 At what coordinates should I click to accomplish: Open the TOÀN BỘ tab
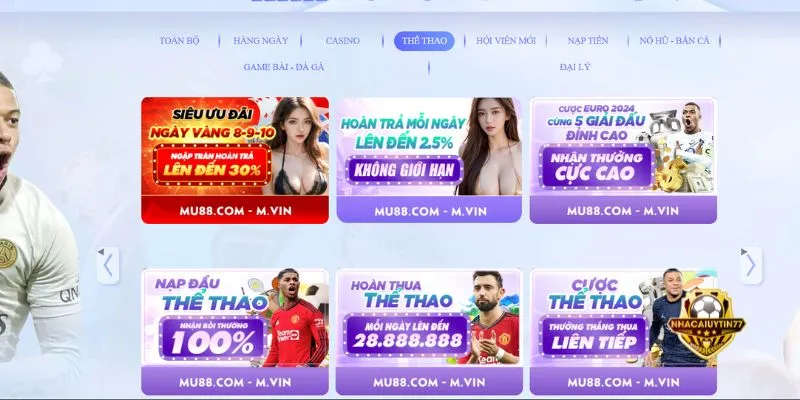pos(179,41)
